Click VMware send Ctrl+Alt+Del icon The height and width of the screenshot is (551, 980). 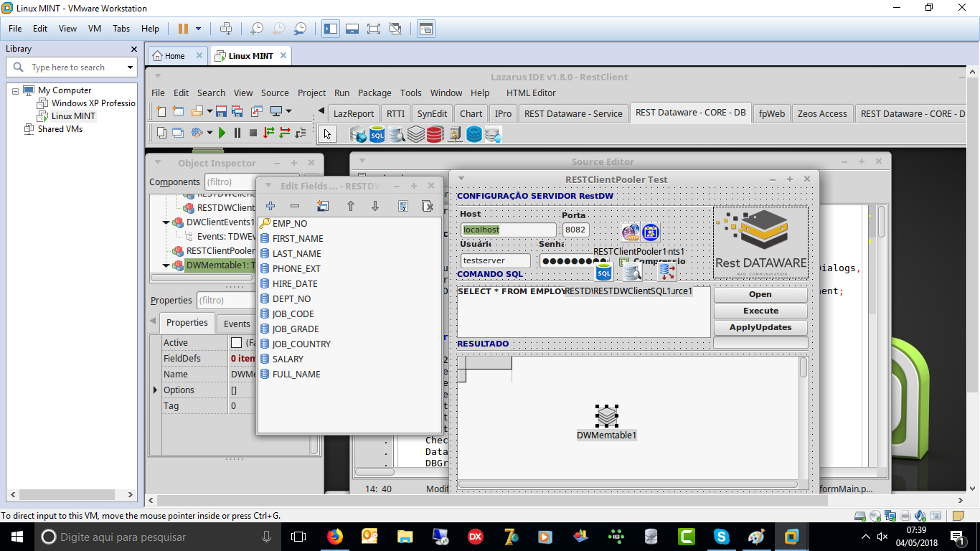226,29
